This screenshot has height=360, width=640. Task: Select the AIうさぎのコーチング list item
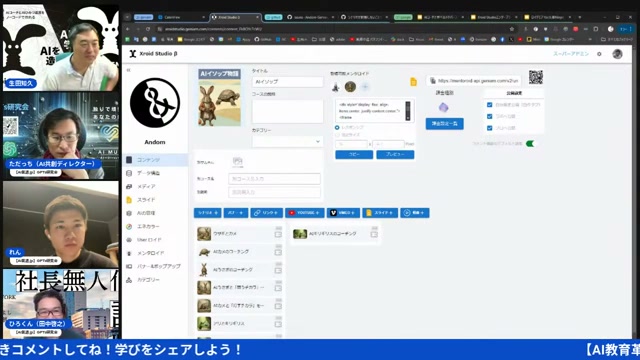pyautogui.click(x=239, y=270)
